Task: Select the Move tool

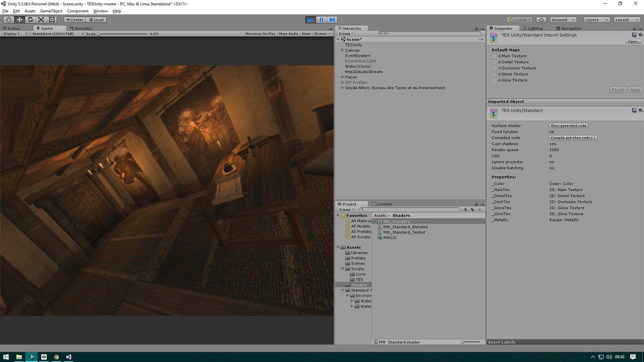Action: (19, 20)
